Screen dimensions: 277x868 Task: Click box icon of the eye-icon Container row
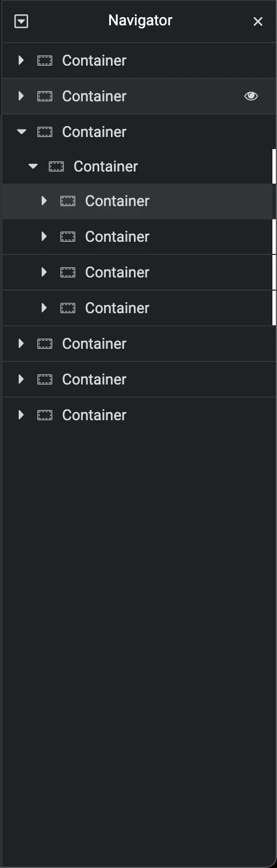[45, 96]
